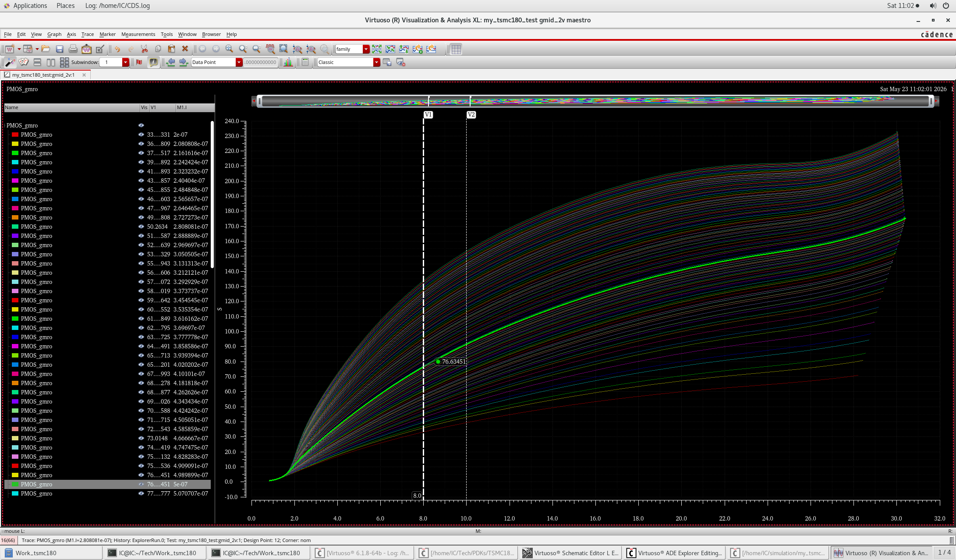Click the Undo arrow icon
The width and height of the screenshot is (956, 560).
pyautogui.click(x=117, y=49)
